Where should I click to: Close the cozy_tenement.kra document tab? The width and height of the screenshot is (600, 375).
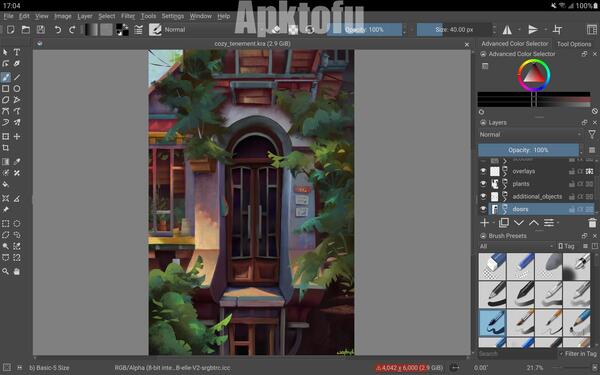tap(467, 44)
